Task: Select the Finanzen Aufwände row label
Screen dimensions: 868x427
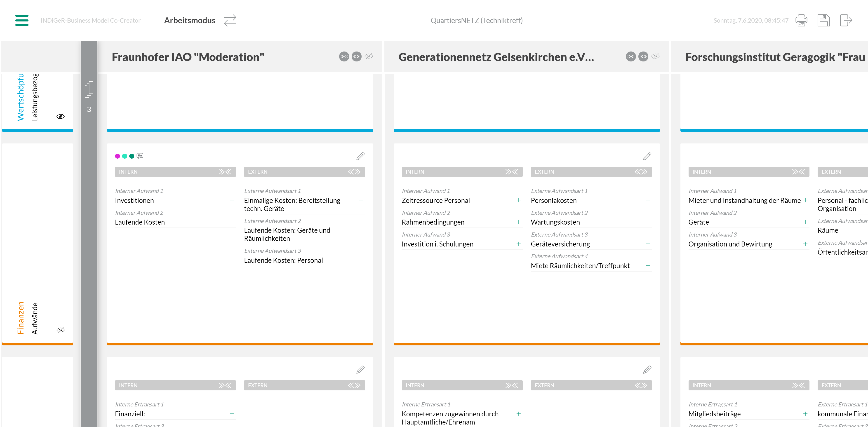Action: point(28,318)
